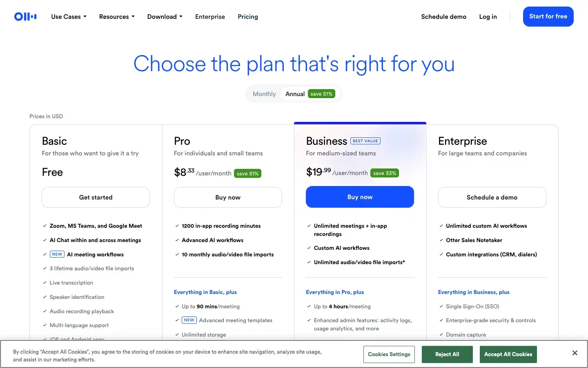
Task: Open Cookies Settings
Action: (389, 355)
